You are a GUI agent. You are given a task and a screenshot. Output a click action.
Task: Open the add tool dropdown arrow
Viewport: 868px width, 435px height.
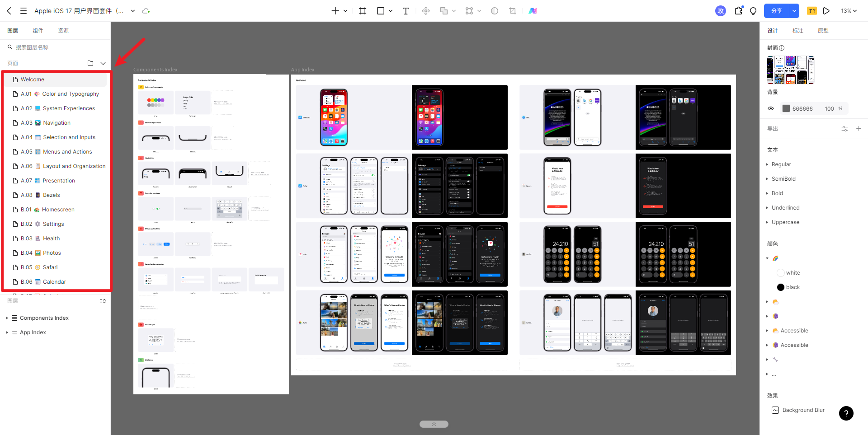[x=345, y=11]
